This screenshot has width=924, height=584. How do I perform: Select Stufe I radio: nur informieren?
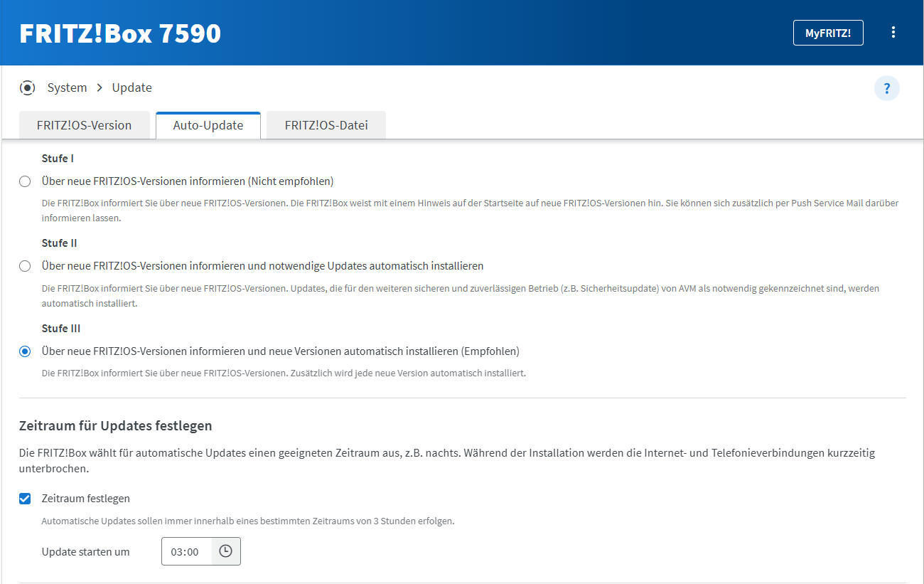[x=25, y=181]
